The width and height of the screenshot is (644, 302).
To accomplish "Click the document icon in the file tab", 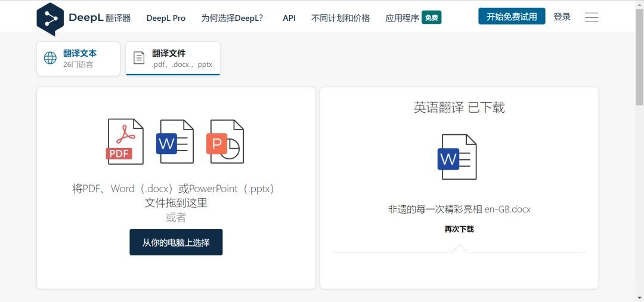I will [x=139, y=58].
